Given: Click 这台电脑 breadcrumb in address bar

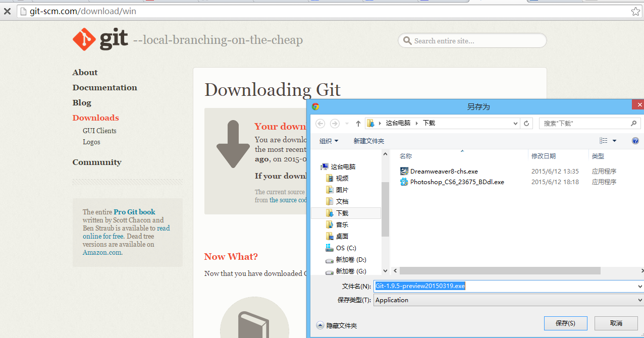Looking at the screenshot, I should pos(398,123).
